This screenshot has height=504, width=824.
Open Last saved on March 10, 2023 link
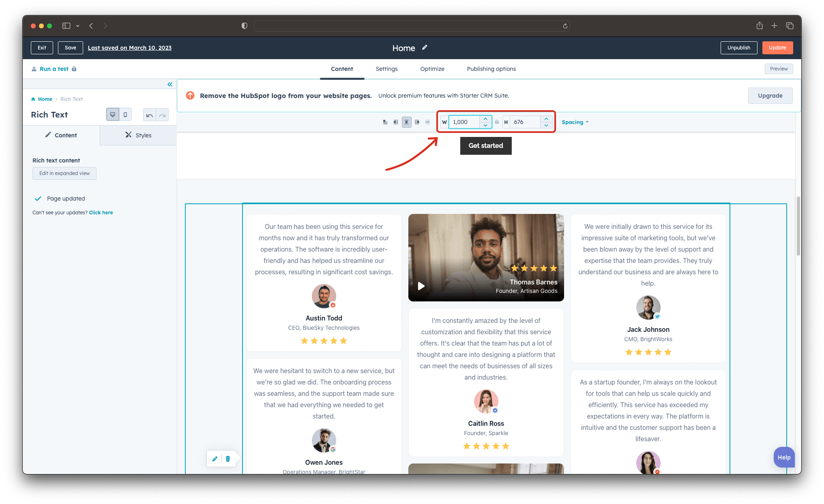[130, 48]
